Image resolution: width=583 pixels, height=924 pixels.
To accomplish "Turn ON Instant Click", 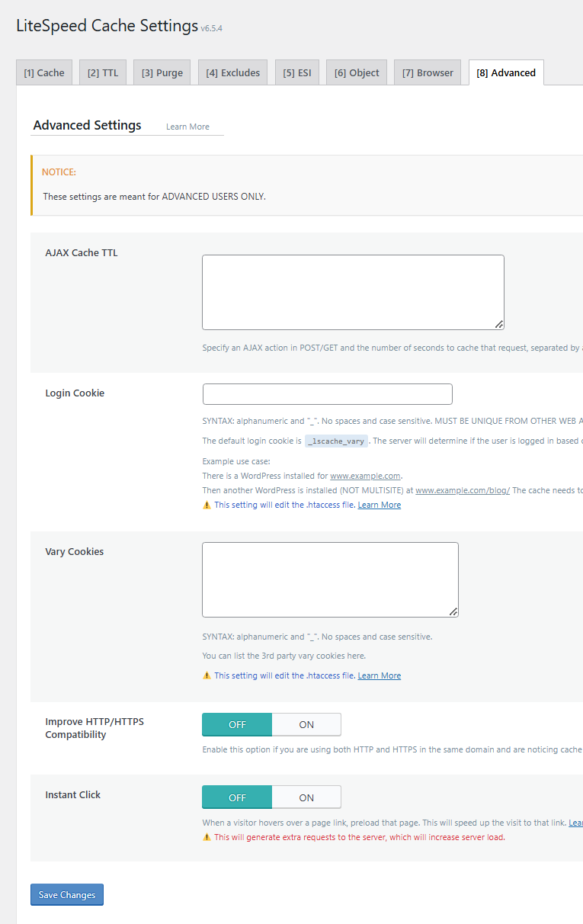I will pyautogui.click(x=306, y=797).
